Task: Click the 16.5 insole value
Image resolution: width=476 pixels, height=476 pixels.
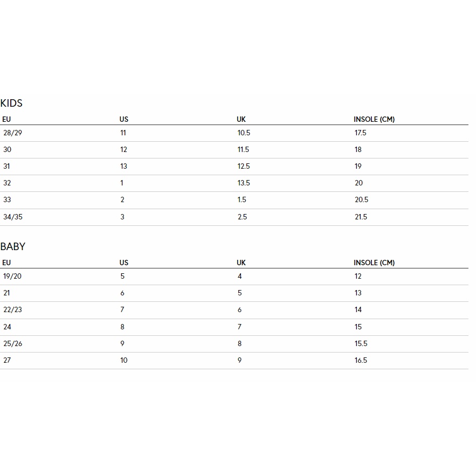Action: (x=361, y=360)
